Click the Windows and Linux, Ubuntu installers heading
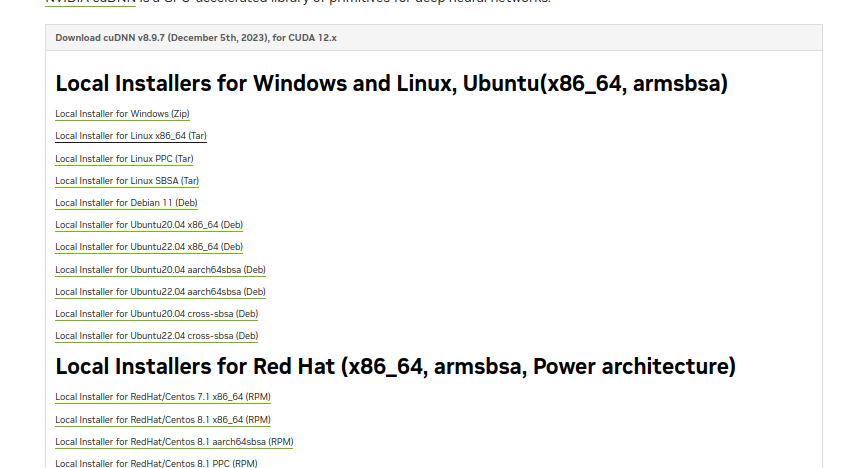Viewport: 868px width, 468px height. (x=391, y=83)
